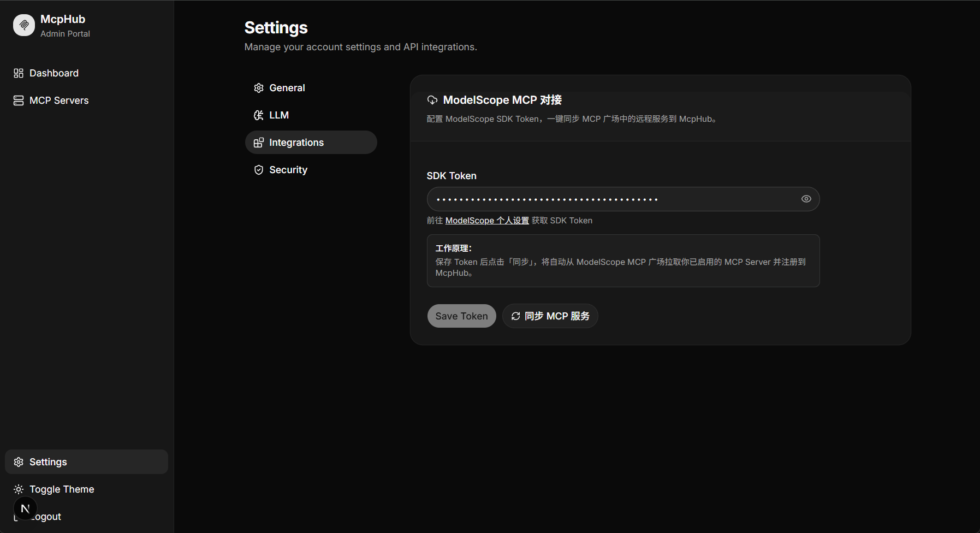980x533 pixels.
Task: Click the cloud icon by ModelScope MCP 对接
Action: point(432,100)
